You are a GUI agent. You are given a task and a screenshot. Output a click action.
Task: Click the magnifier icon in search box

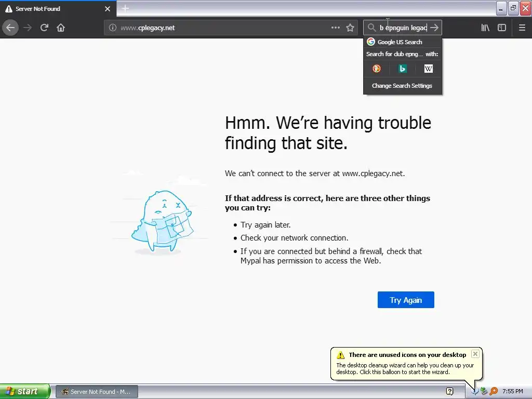coord(371,28)
